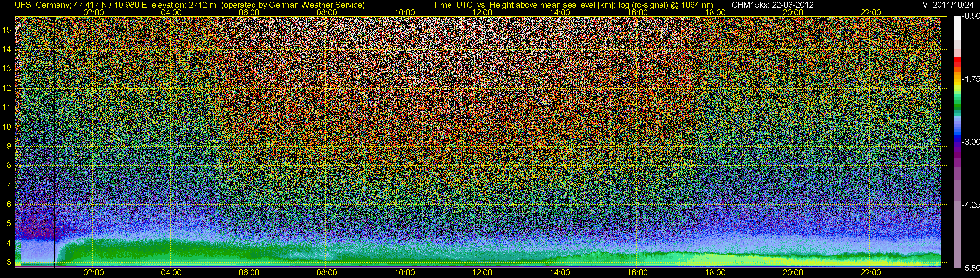Select the "47.417 N / 10.980 E" coordinates text
This screenshot has height=278, width=980.
point(110,5)
